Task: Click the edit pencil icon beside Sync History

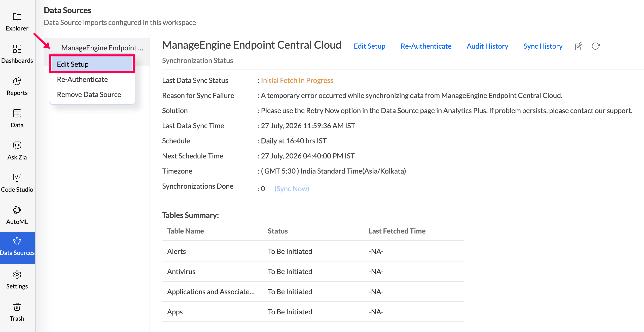Action: coord(579,46)
